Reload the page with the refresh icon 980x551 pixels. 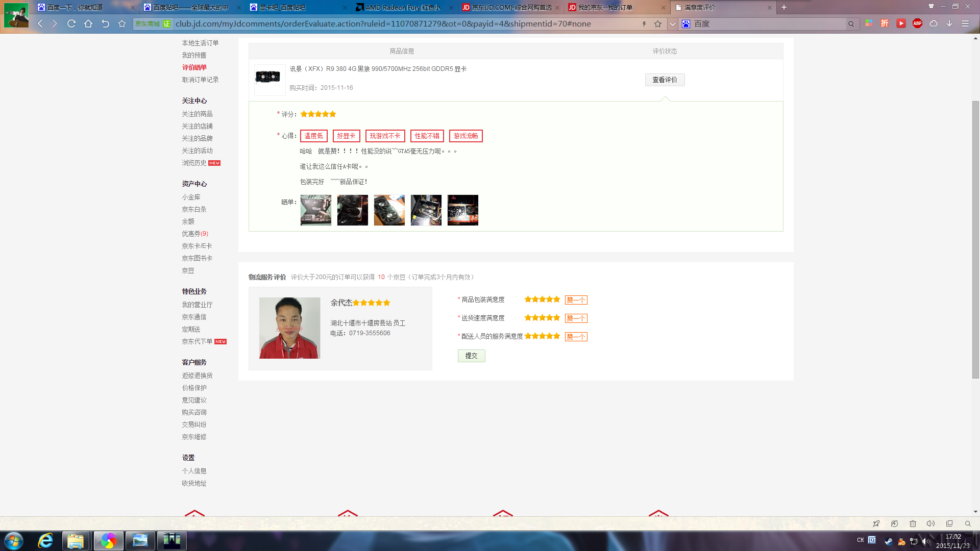click(x=71, y=23)
